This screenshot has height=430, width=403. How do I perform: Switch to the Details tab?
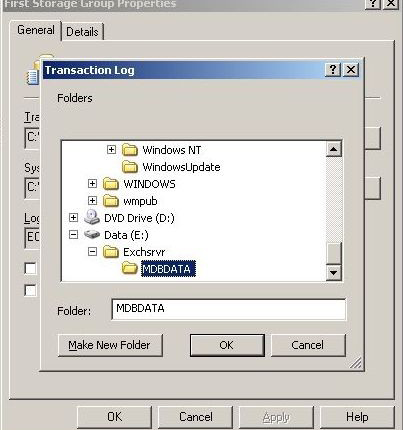coord(82,32)
